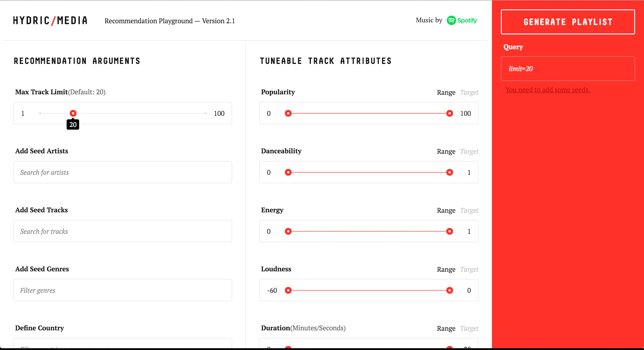644x350 pixels.
Task: Select Range mode for Duration
Action: (446, 328)
